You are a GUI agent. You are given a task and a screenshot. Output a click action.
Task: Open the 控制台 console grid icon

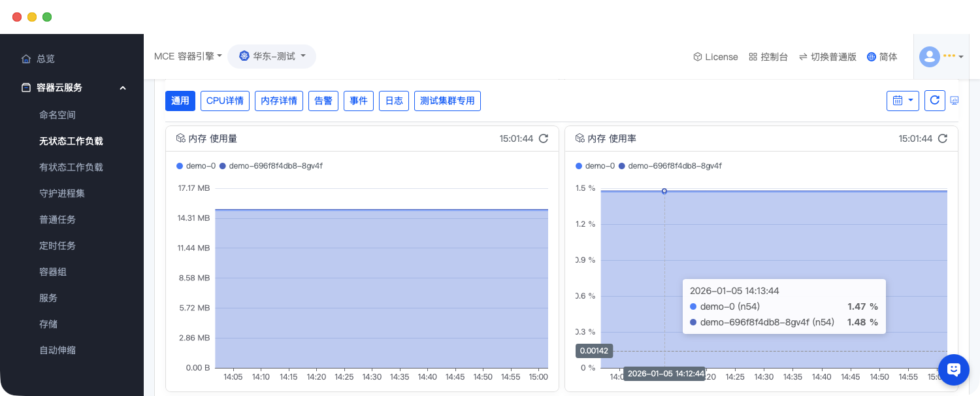click(753, 57)
